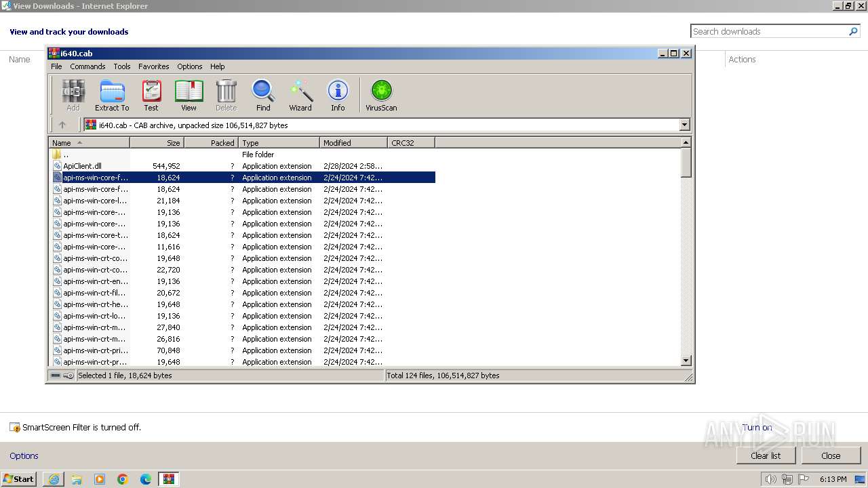Viewport: 868px width, 488px height.
Task: Click Clear list button
Action: coord(766,455)
